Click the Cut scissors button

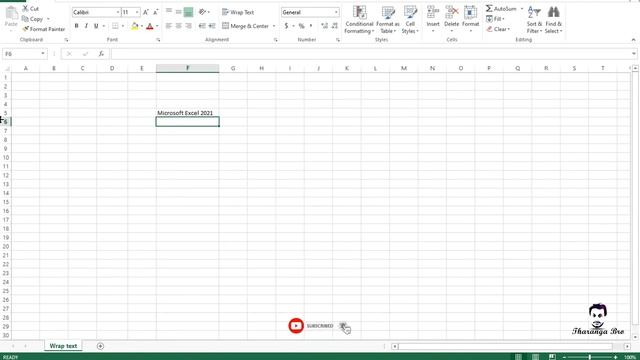(31, 9)
